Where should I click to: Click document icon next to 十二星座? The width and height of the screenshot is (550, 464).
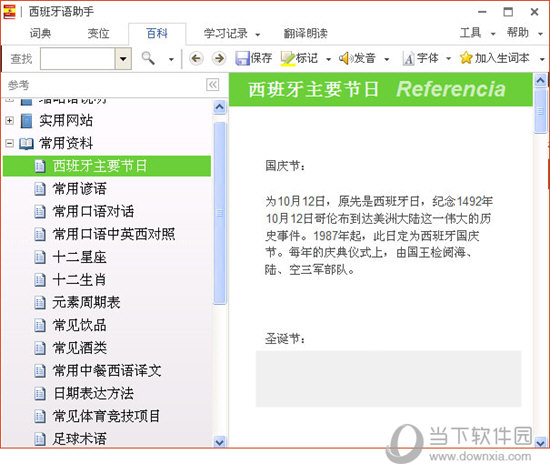[x=40, y=257]
